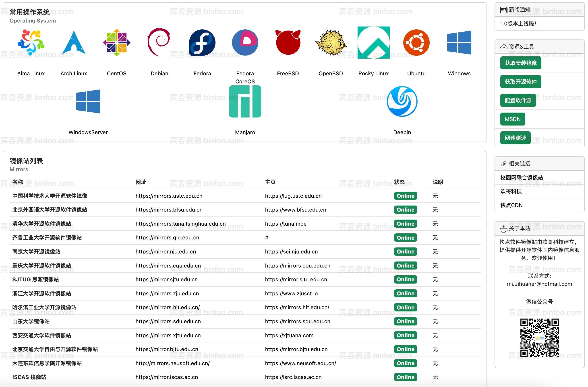Screen dimensions: 588x387
Task: Open https://mirror.bjtu.edu.cn in 网址 column
Action: tap(167, 349)
